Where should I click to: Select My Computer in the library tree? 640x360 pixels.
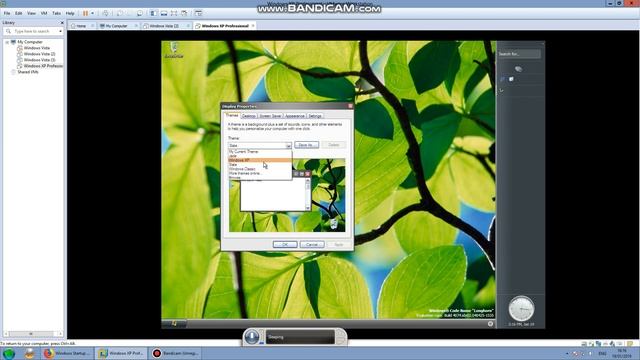tap(30, 42)
